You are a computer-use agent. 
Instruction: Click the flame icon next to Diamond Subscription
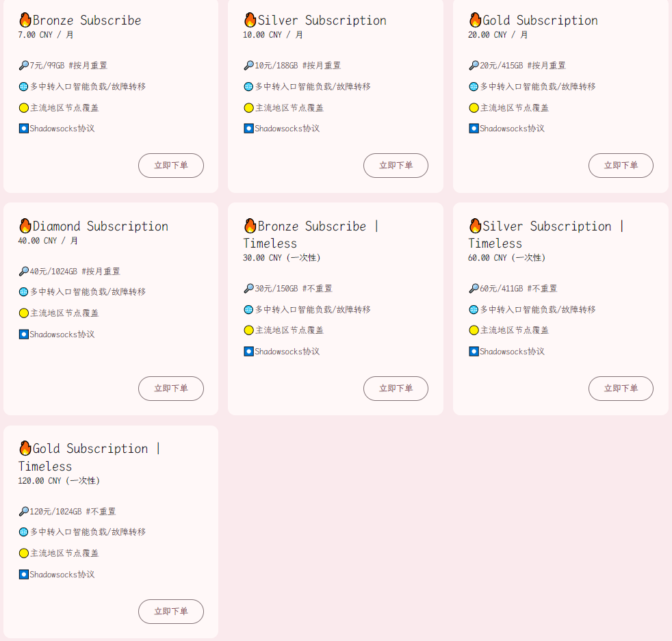tap(25, 225)
